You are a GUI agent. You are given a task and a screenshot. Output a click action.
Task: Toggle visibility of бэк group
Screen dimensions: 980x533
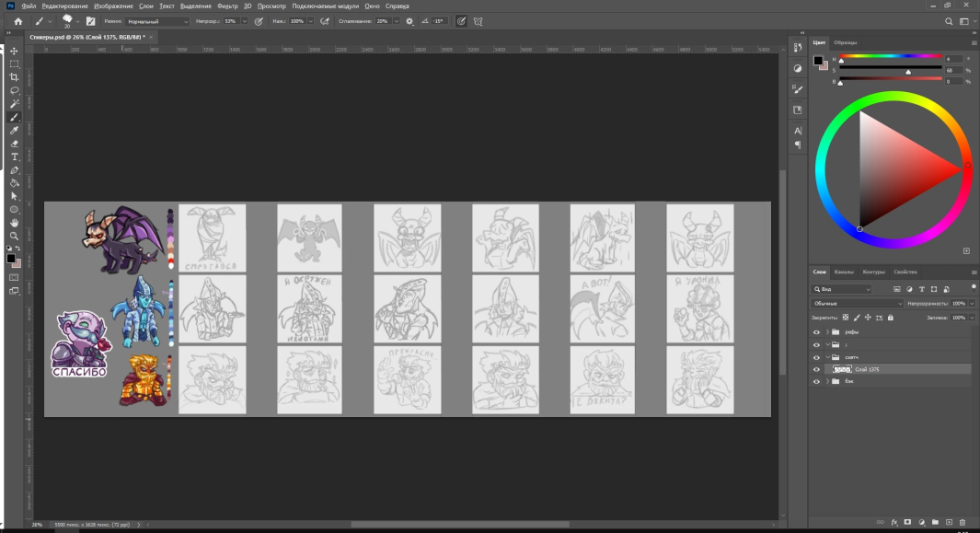[816, 381]
